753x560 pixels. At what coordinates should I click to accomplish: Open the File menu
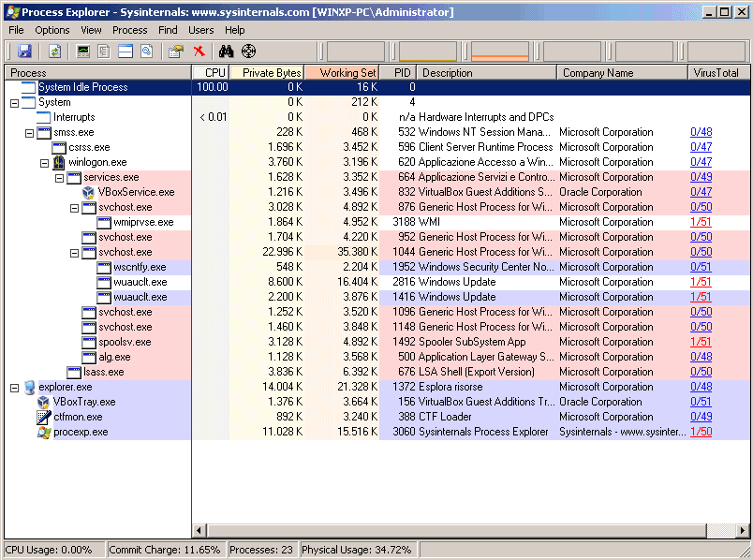[x=16, y=30]
